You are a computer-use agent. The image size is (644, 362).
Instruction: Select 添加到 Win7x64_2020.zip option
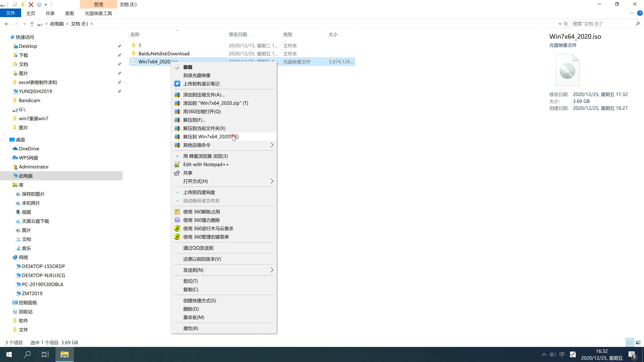[x=215, y=103]
